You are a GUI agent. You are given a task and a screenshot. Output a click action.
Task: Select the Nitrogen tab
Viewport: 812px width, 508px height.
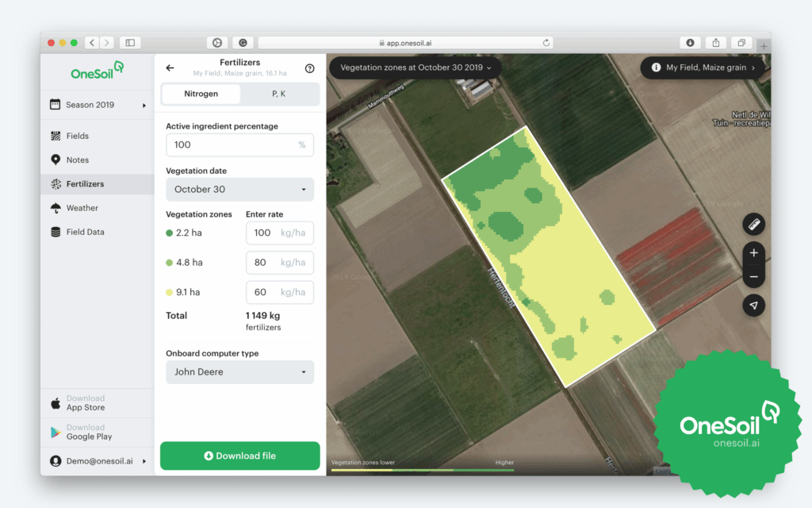pos(201,94)
